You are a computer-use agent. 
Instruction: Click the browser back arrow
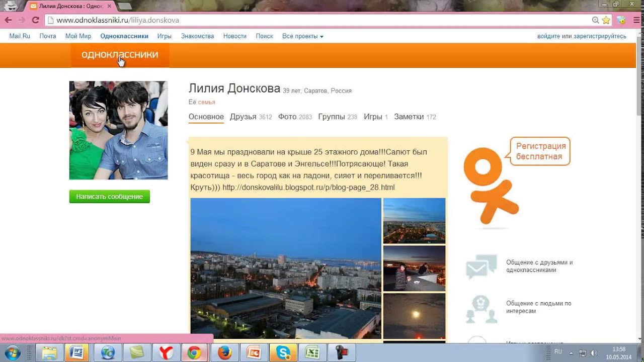(x=8, y=20)
